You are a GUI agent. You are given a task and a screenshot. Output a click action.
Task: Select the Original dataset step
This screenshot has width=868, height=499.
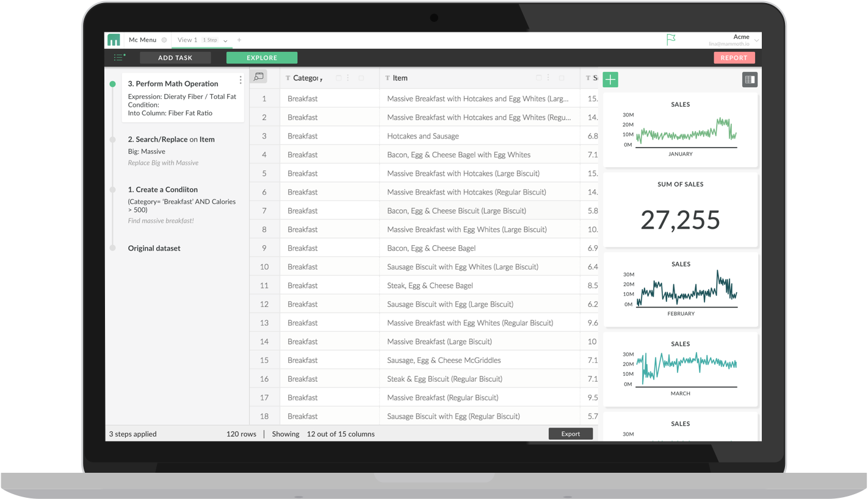pos(153,248)
